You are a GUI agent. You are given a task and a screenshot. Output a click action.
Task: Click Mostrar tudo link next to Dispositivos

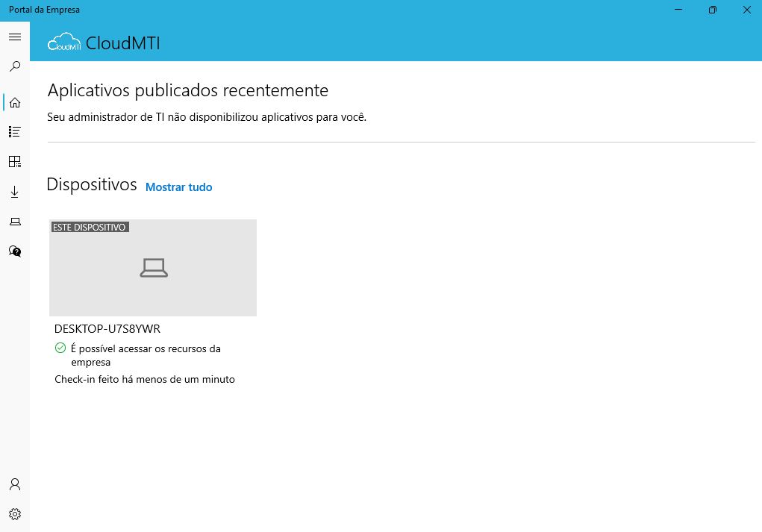point(179,187)
